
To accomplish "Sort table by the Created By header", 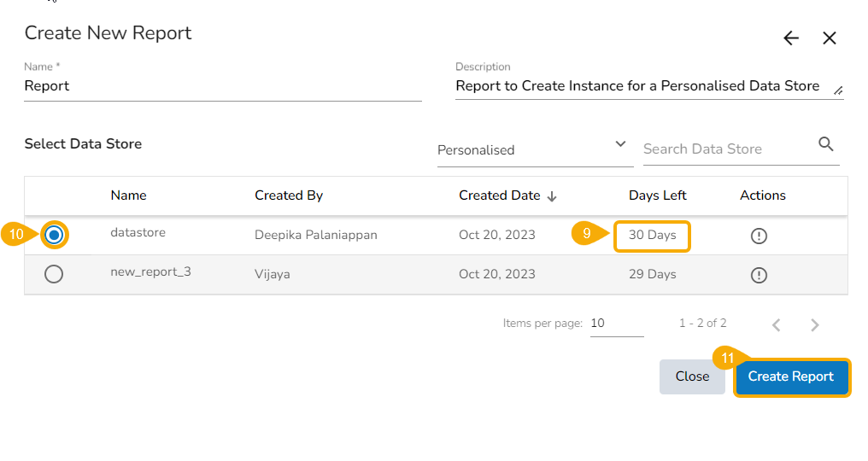I will [289, 195].
